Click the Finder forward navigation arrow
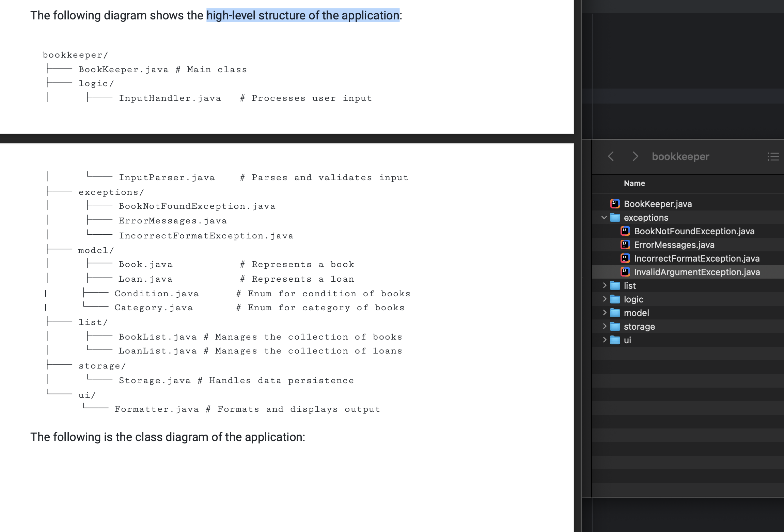The image size is (784, 532). [x=635, y=157]
